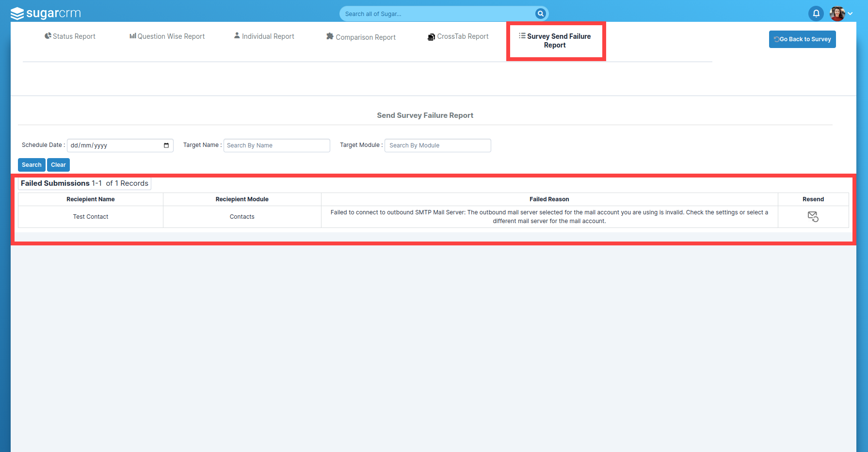Open the Status Report tab

[70, 36]
